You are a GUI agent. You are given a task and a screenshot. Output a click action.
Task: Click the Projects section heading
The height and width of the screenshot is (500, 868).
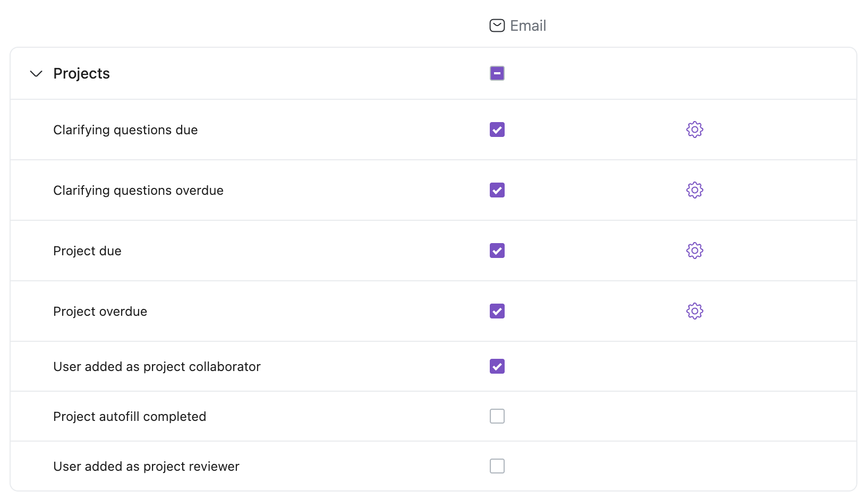pos(81,73)
